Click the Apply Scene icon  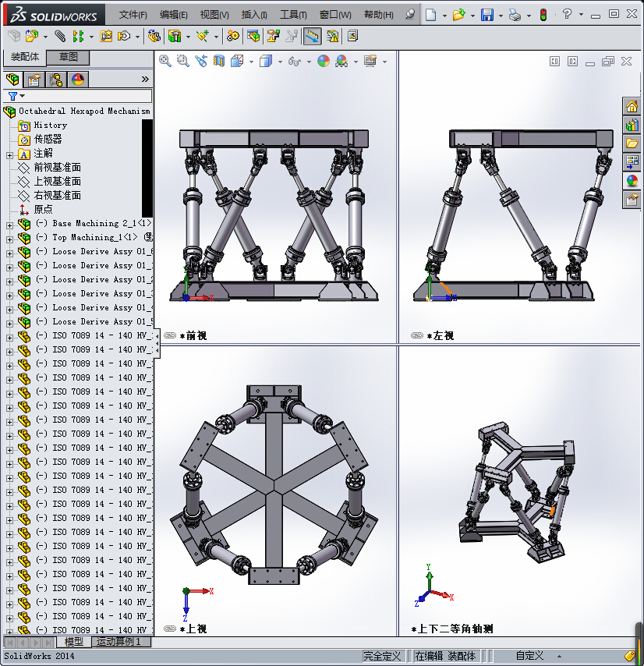tap(341, 62)
